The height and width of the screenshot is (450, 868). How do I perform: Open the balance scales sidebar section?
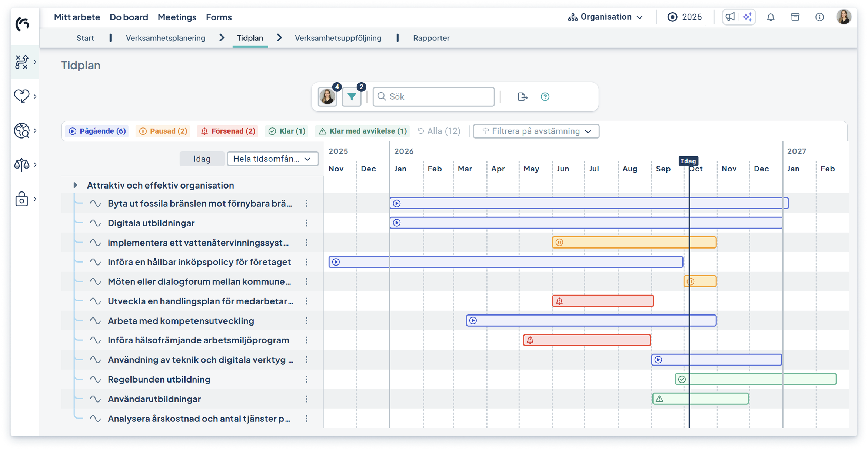22,164
